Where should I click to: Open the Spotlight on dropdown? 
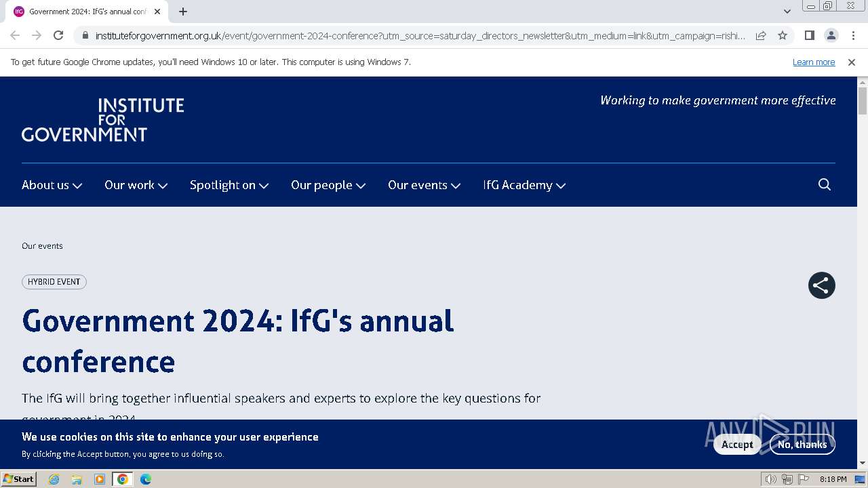[x=229, y=185]
